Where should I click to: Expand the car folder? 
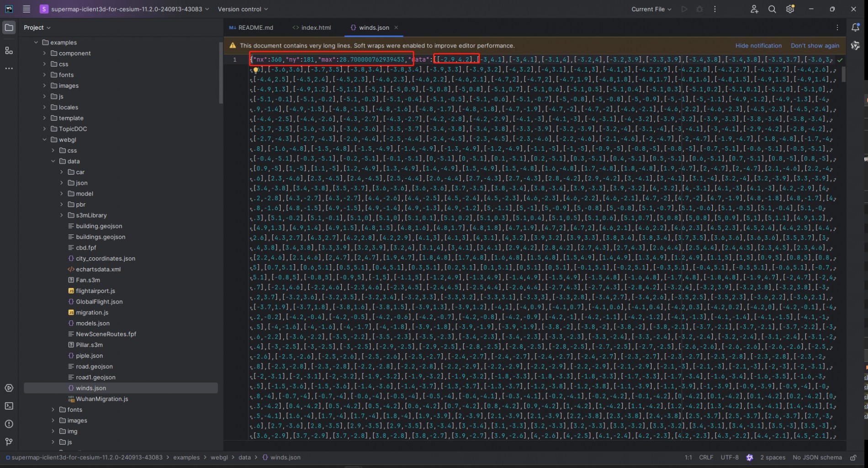pyautogui.click(x=62, y=172)
